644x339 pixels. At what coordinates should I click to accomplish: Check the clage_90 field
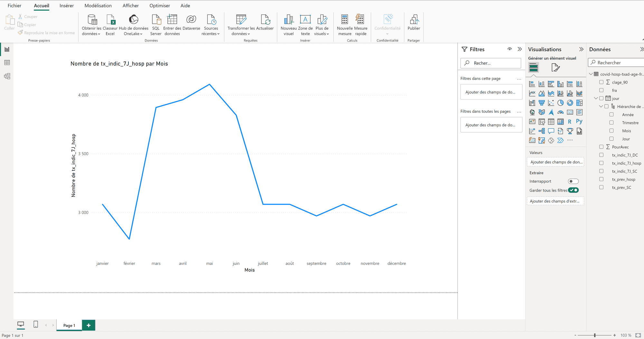tap(601, 82)
